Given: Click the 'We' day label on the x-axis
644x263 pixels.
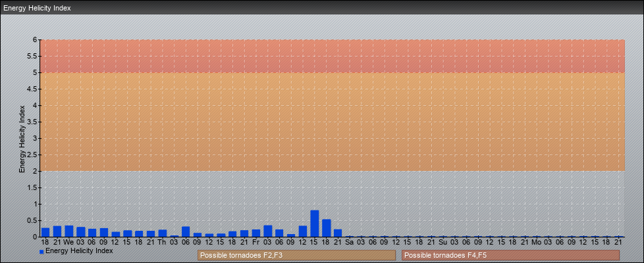Looking at the screenshot, I should (68, 242).
